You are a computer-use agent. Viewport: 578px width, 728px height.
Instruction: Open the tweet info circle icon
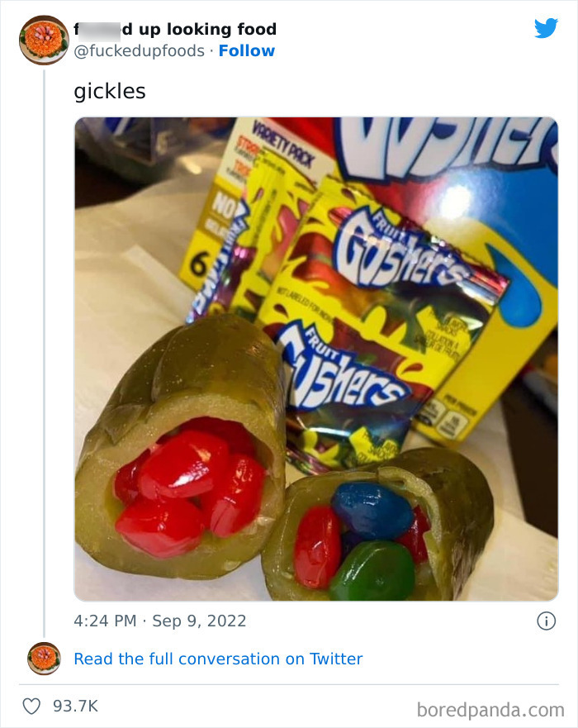point(546,621)
